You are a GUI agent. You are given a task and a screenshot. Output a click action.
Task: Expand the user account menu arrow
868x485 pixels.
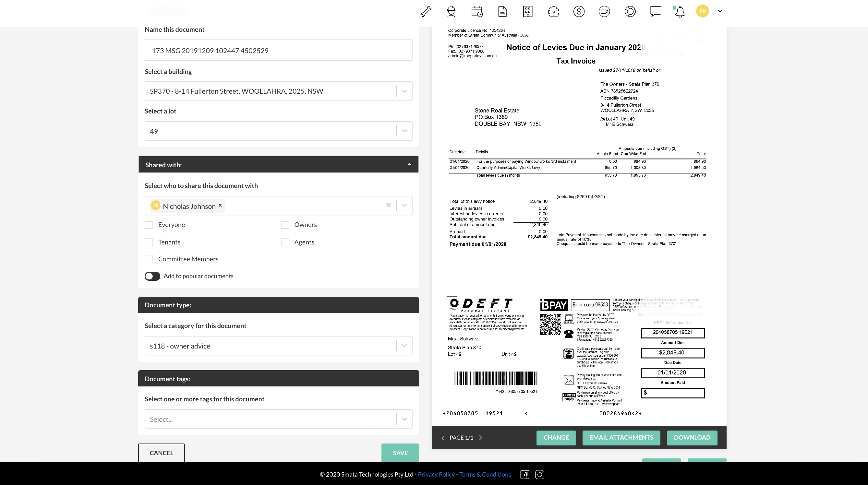click(720, 11)
